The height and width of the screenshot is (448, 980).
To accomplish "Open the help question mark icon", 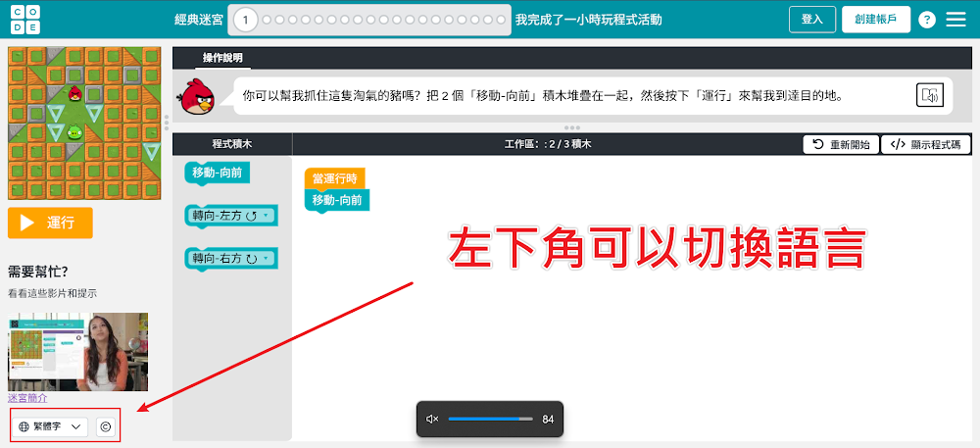I will point(927,20).
